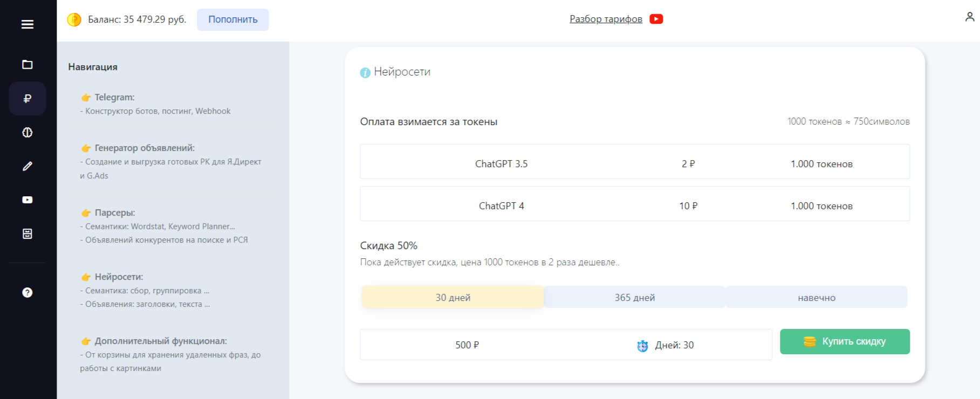Click the gold coin balance icon
980x399 pixels.
pyautogui.click(x=74, y=20)
